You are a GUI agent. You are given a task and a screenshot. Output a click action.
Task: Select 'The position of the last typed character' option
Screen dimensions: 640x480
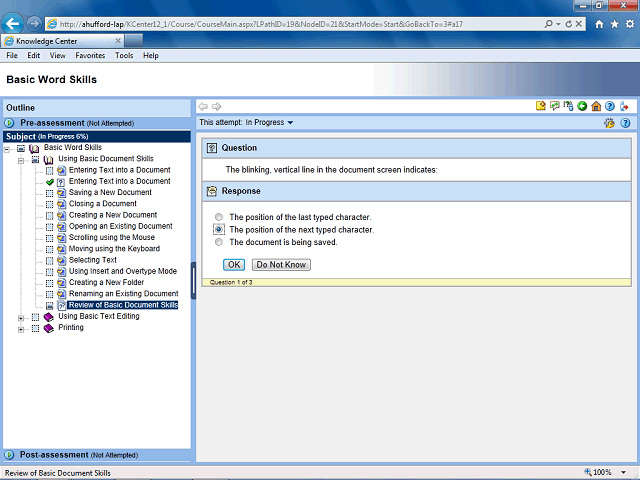click(x=219, y=217)
